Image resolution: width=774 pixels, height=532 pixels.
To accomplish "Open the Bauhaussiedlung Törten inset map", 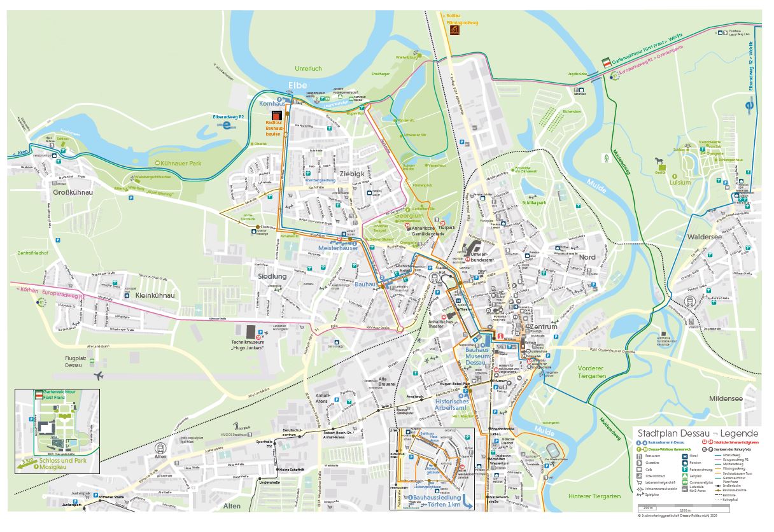I will (432, 468).
